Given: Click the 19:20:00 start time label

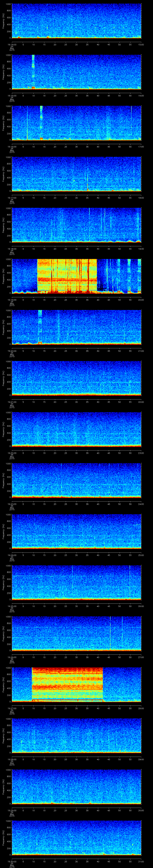Looking at the screenshot, I should click(x=12, y=351).
